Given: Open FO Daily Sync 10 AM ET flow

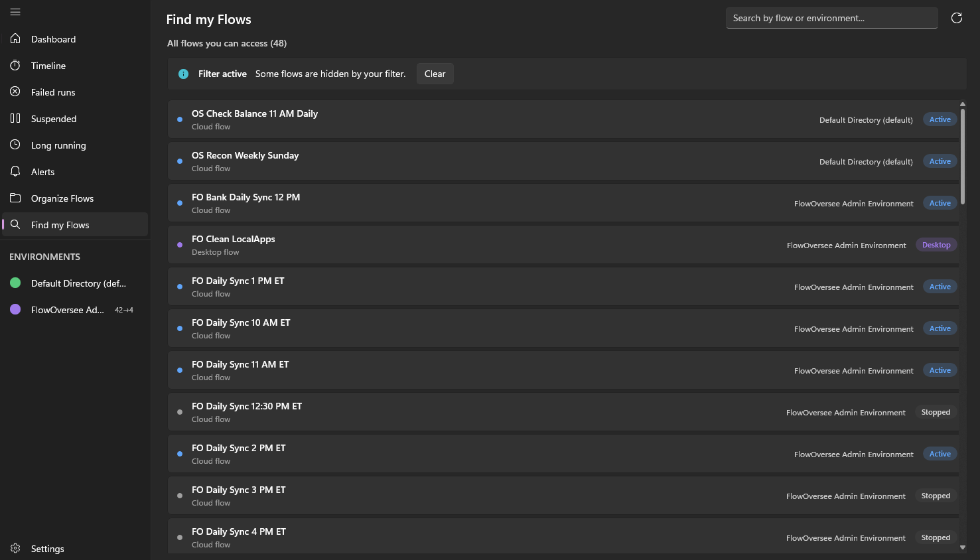Looking at the screenshot, I should (563, 328).
